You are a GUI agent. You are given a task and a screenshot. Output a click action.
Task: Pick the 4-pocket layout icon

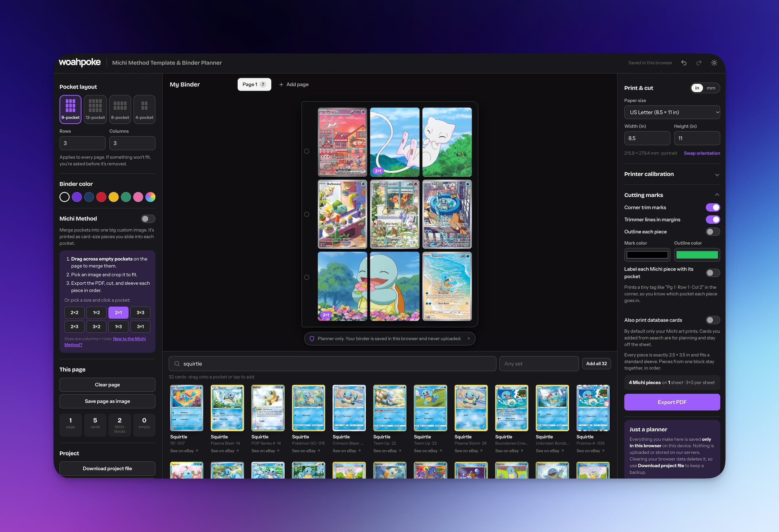pyautogui.click(x=144, y=109)
